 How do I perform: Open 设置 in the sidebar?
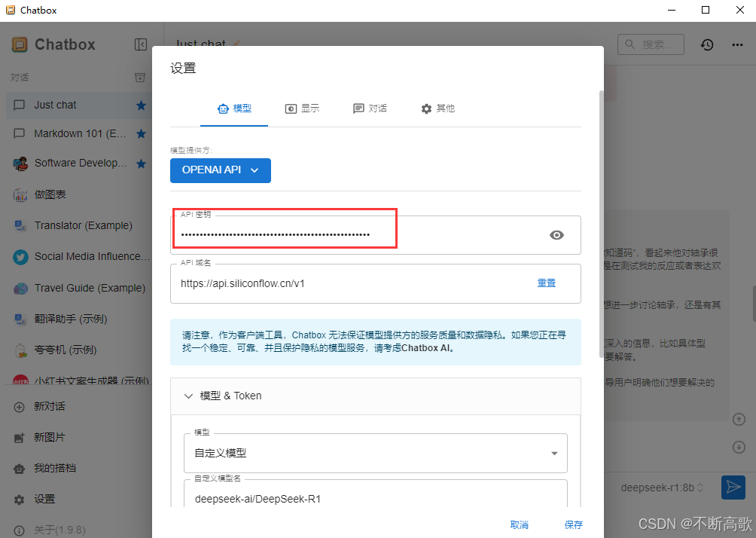coord(78,500)
